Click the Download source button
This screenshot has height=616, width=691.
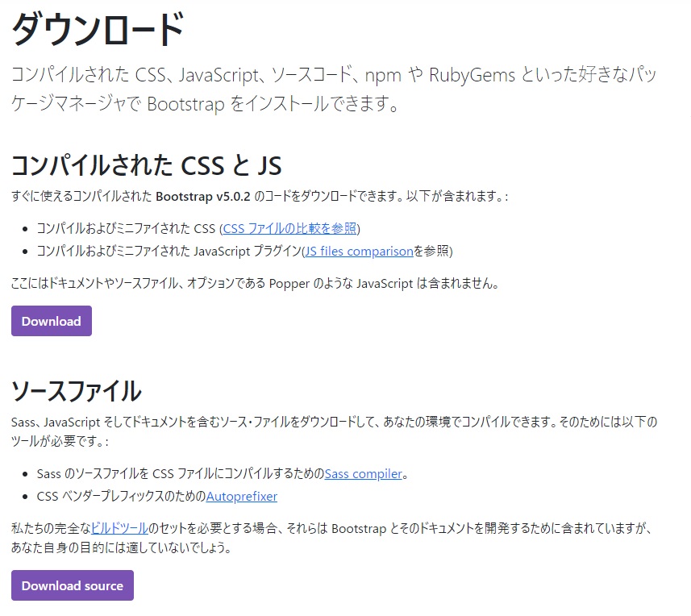[x=73, y=585]
